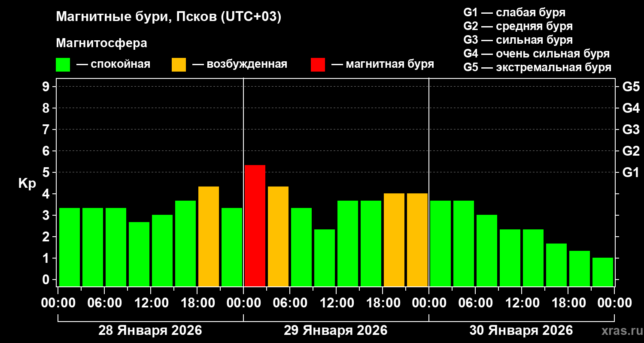Click the first "00:00" label at the chart start
Image resolution: width=644 pixels, height=343 pixels.
tap(58, 303)
